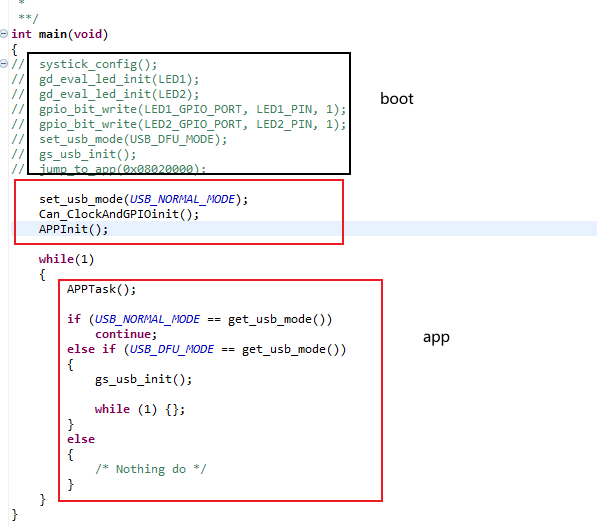Click the Nothing do comment

151,469
